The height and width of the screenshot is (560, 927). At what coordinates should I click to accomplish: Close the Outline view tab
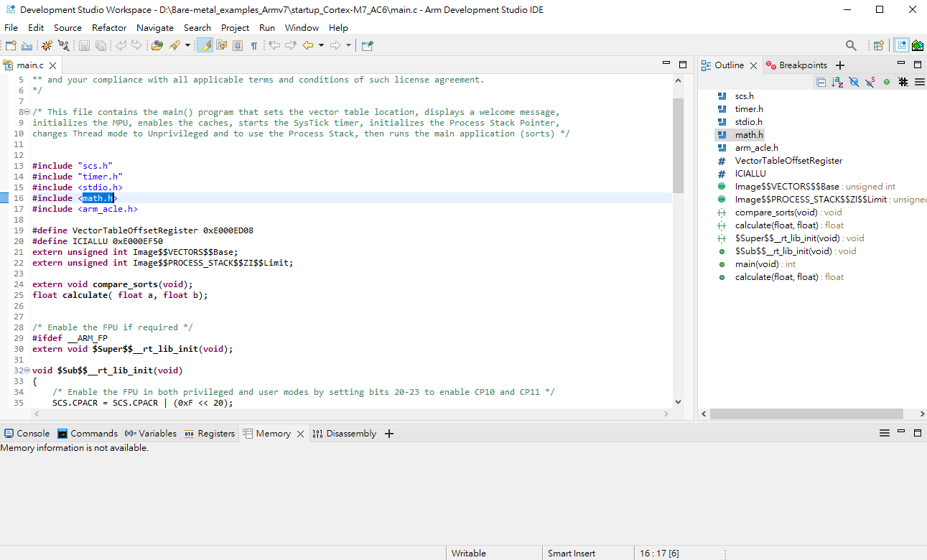point(753,65)
